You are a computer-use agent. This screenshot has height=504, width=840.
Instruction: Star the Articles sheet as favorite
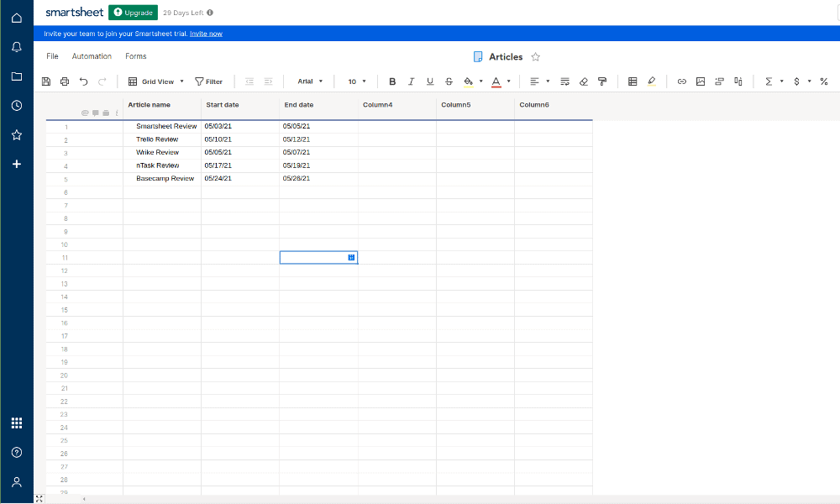click(535, 57)
